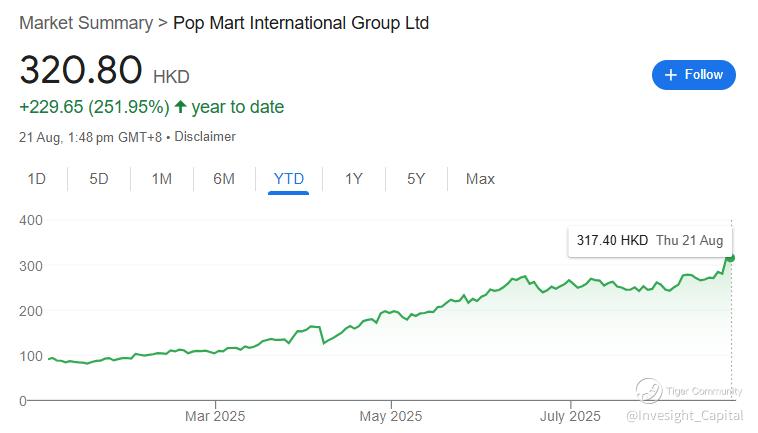Screen dimensions: 758x433
Task: Select the 6M range tab
Action: [224, 179]
